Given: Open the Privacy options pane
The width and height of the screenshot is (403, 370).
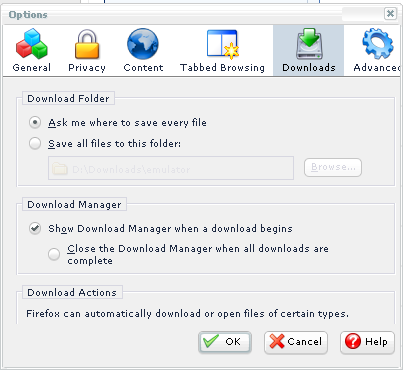Looking at the screenshot, I should pos(87,50).
